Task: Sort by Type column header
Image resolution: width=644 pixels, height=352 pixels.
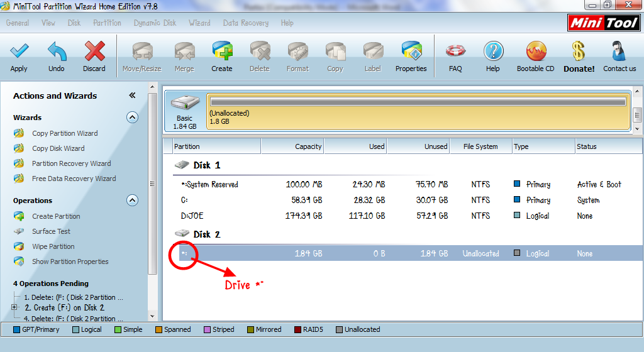Action: click(544, 146)
